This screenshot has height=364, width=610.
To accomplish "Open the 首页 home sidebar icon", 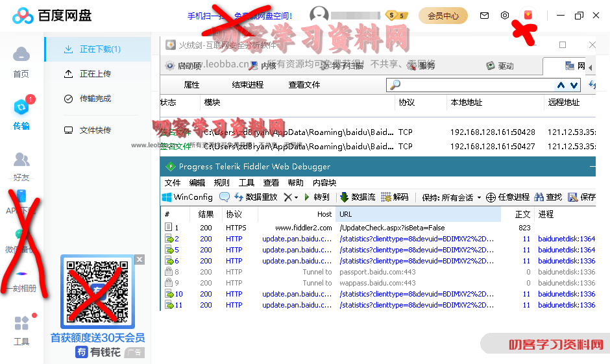I will click(x=21, y=62).
